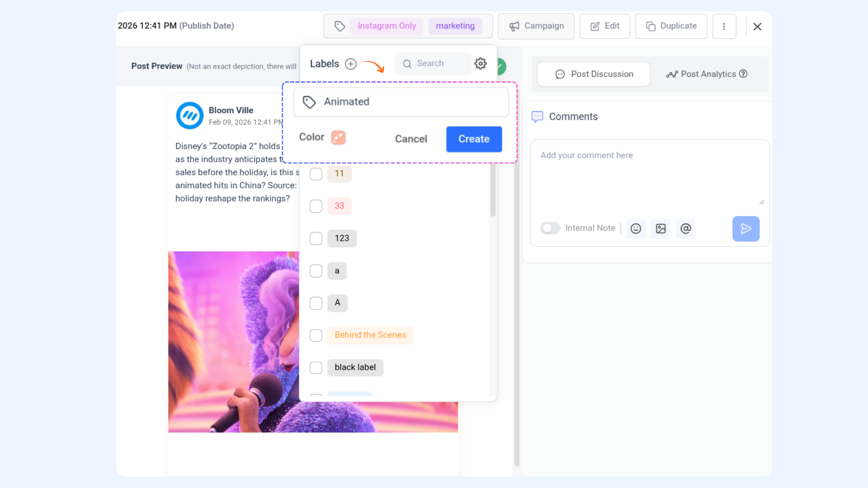Screen dimensions: 868x488
Task: Open the three-dot more options menu
Action: [x=724, y=26]
